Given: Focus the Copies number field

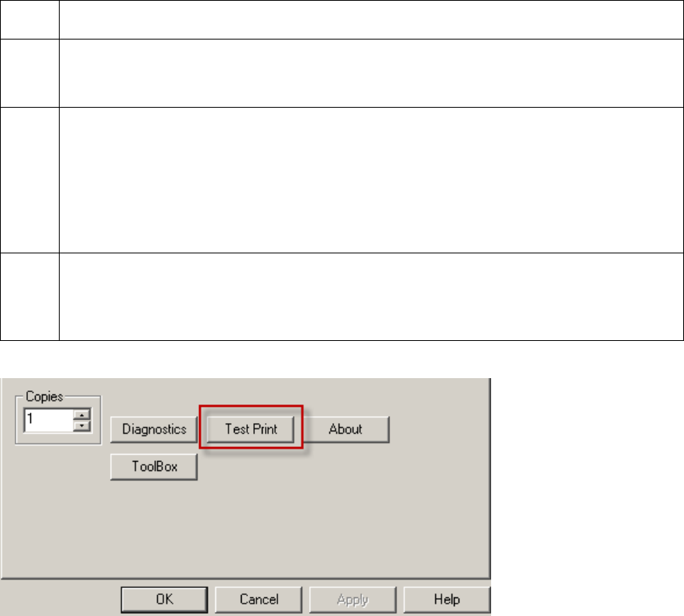Looking at the screenshot, I should 49,420.
